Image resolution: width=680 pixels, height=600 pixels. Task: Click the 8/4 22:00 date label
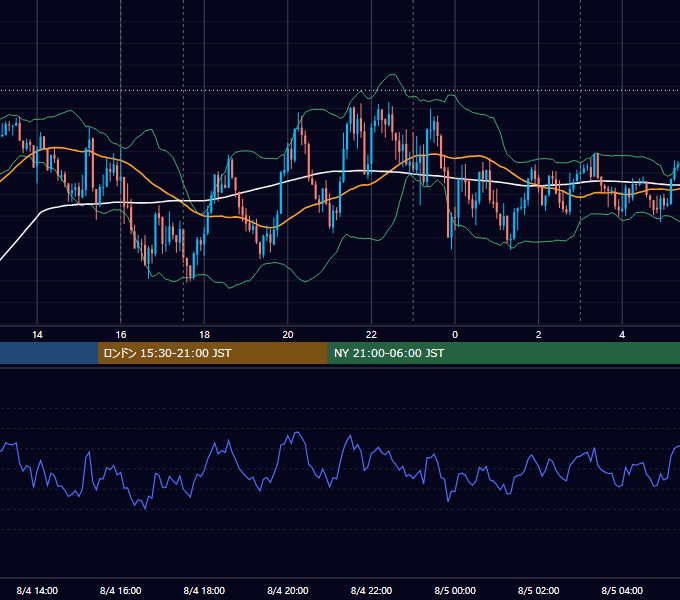click(x=371, y=590)
